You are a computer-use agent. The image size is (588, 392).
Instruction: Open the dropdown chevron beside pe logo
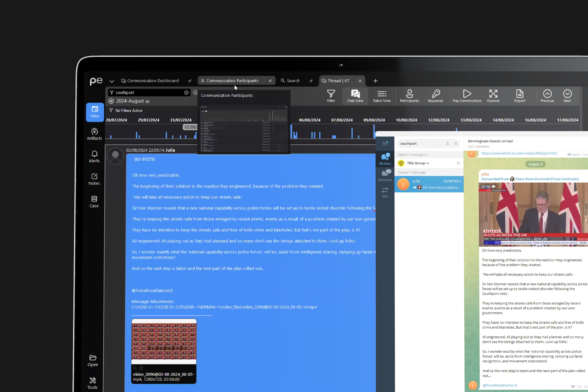(x=112, y=81)
